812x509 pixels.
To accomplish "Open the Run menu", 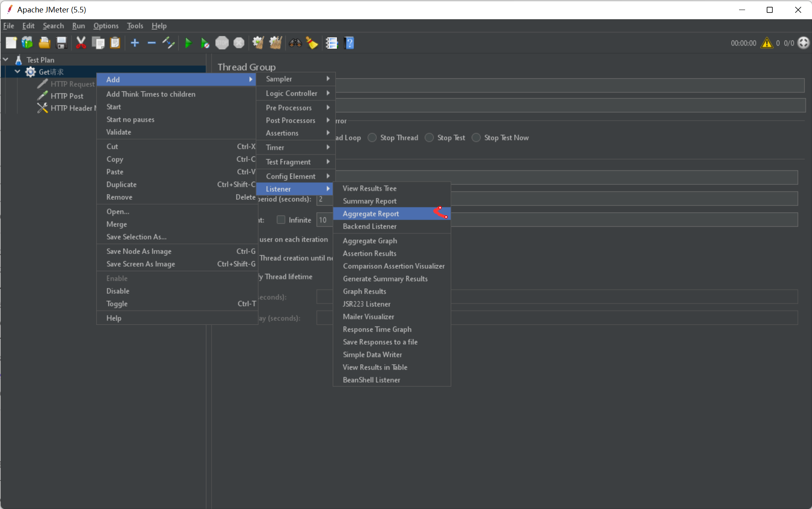I will click(79, 26).
